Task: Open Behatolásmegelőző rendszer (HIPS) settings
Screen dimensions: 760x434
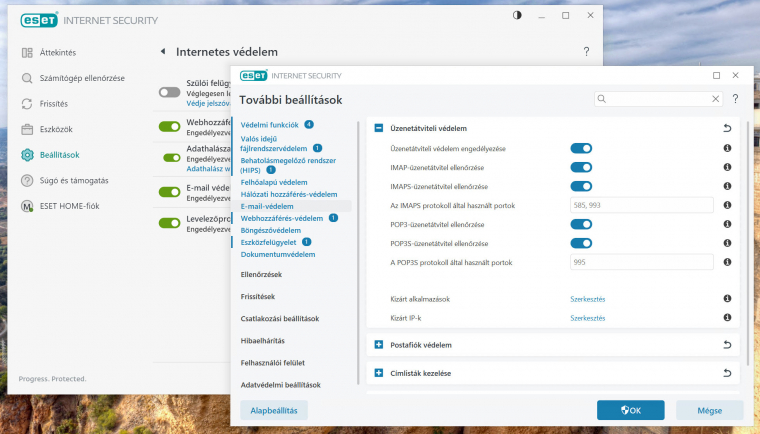Action: 288,165
